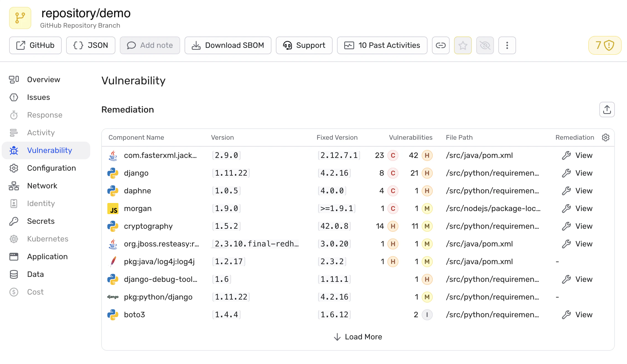Open Configuration section
The width and height of the screenshot is (627, 364).
point(46,168)
